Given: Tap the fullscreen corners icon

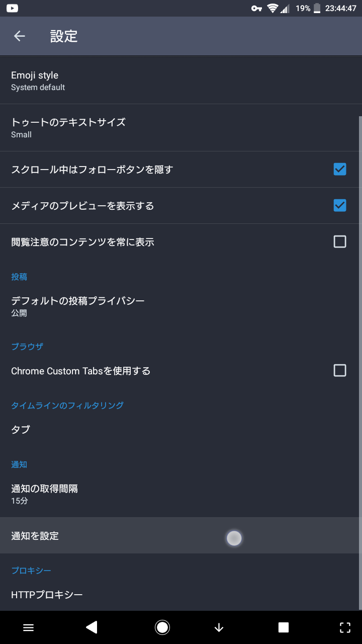Looking at the screenshot, I should click(345, 627).
